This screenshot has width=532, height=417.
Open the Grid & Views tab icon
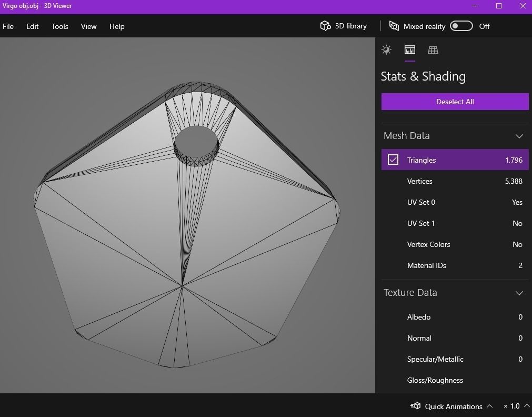pos(433,50)
